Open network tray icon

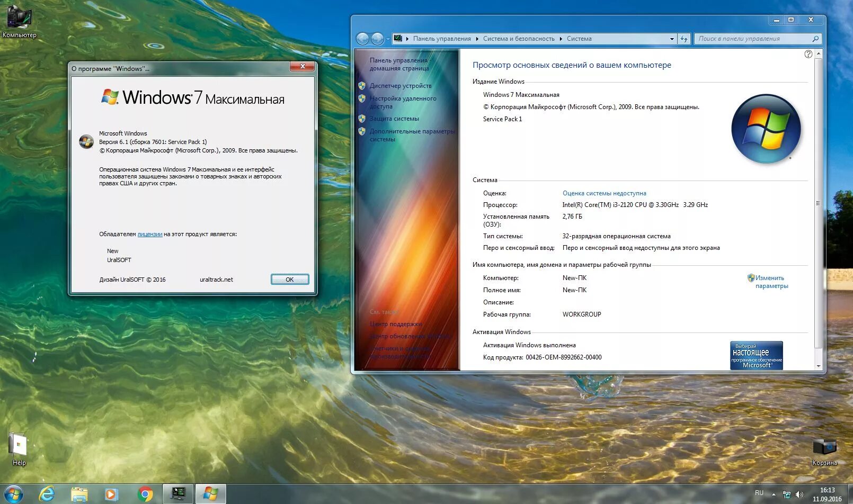(x=787, y=494)
